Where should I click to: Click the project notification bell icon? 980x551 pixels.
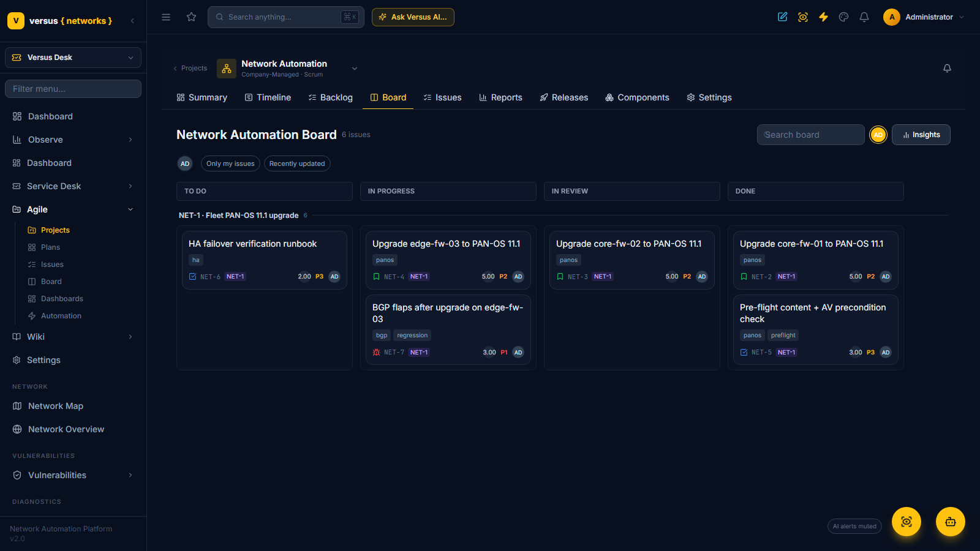[947, 68]
